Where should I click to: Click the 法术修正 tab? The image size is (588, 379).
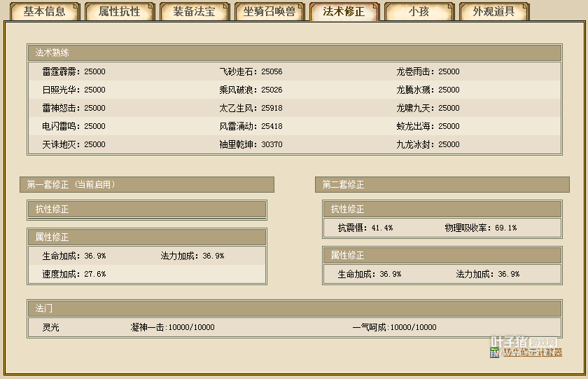tap(344, 12)
